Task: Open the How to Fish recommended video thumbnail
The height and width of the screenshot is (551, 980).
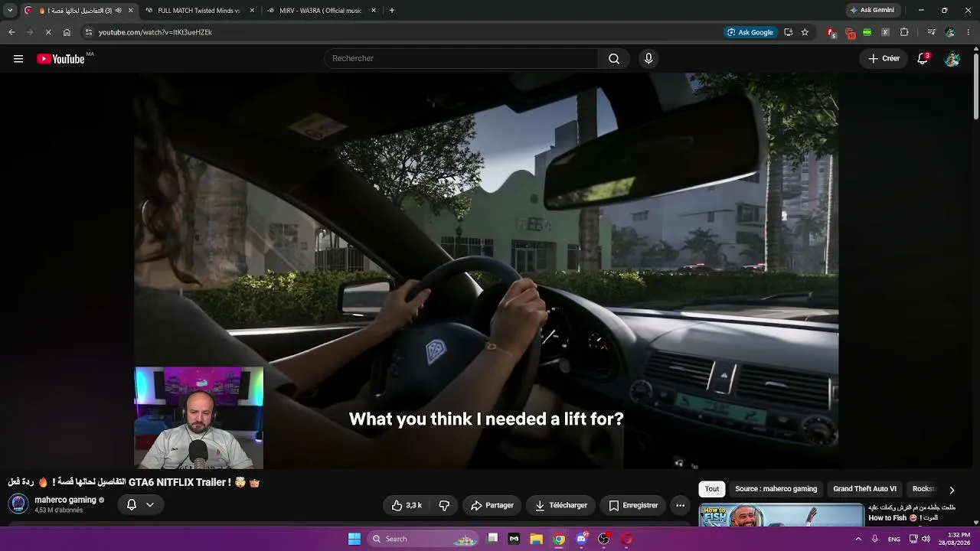Action: [781, 516]
